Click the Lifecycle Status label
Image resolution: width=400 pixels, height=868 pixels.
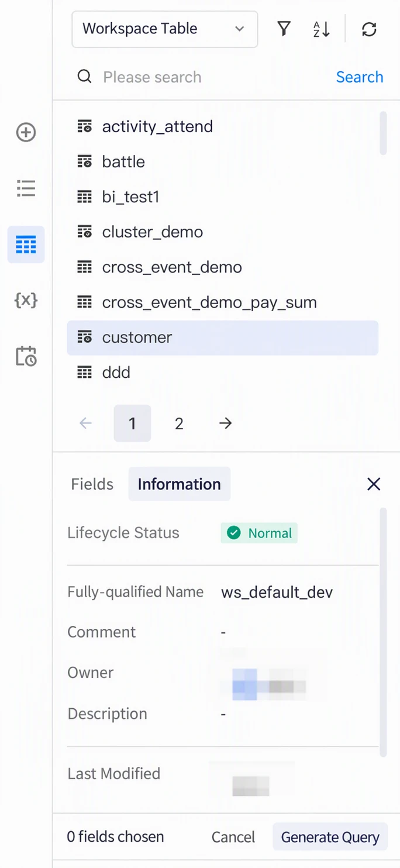coord(123,533)
